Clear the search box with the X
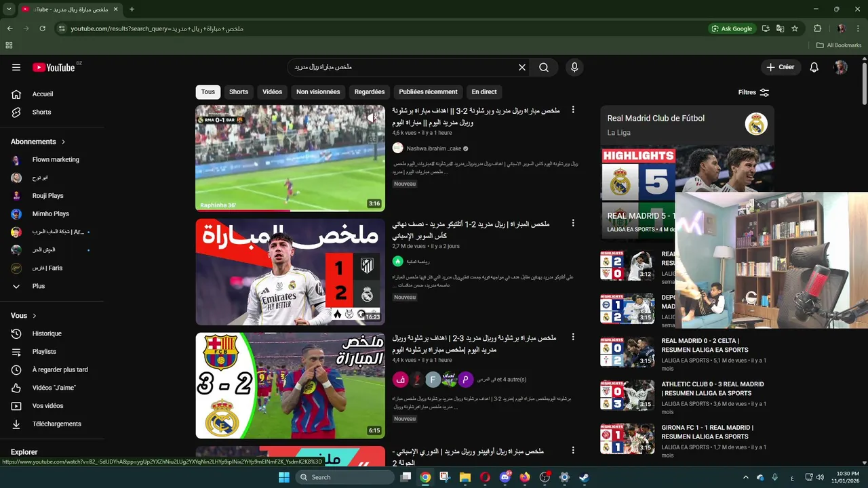Viewport: 868px width, 488px height. tap(522, 67)
